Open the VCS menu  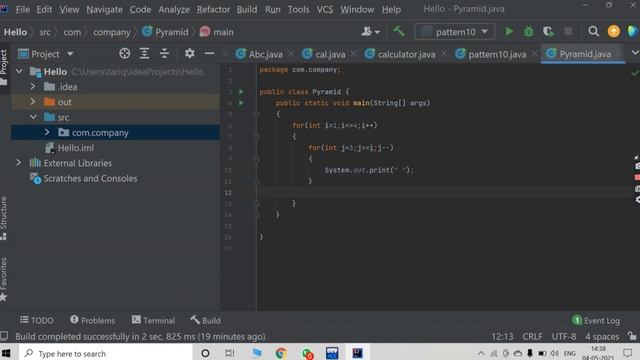pyautogui.click(x=324, y=9)
